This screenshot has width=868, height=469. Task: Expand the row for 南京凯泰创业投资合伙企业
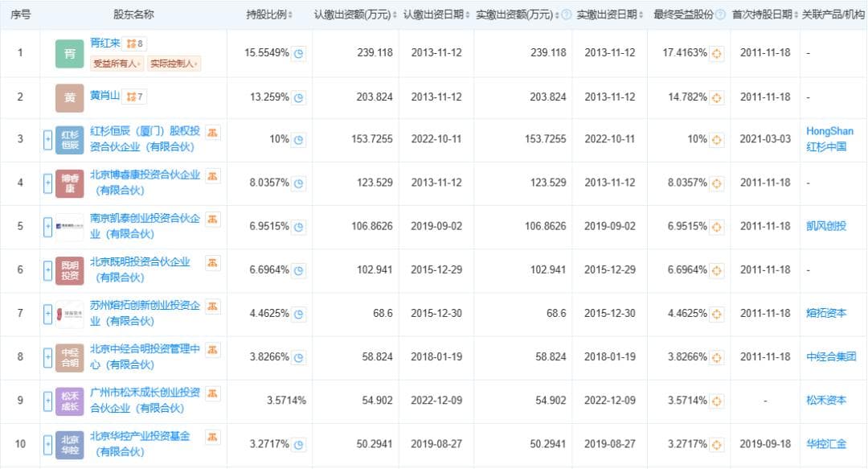point(47,227)
